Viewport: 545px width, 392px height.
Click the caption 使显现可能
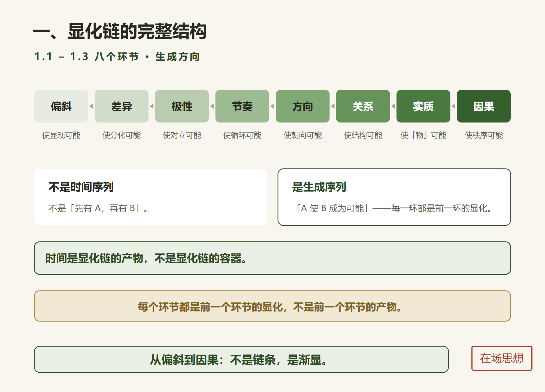[x=61, y=135]
